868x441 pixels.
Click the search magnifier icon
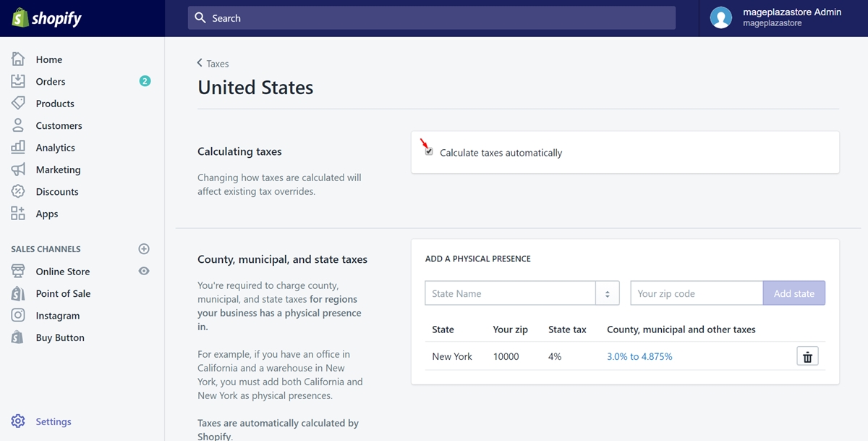pyautogui.click(x=200, y=18)
